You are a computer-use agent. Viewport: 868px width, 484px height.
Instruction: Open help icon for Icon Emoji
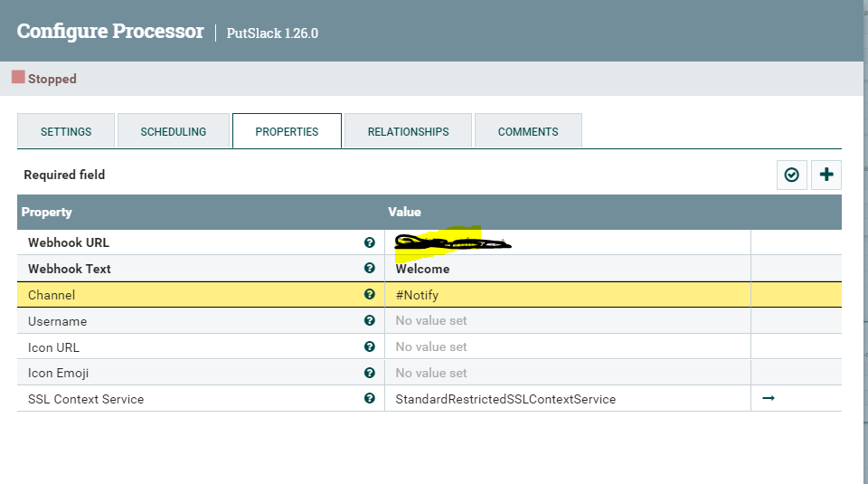(x=369, y=373)
